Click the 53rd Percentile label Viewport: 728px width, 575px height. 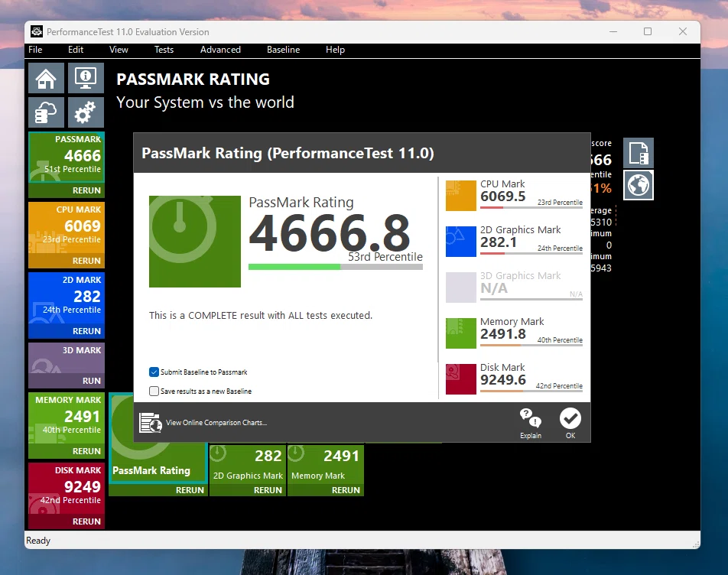point(385,257)
